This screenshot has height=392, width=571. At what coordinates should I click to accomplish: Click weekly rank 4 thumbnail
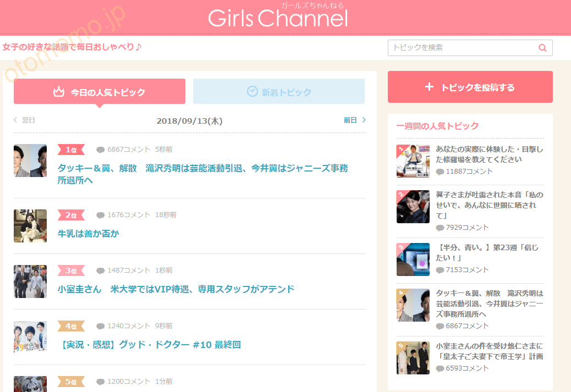pyautogui.click(x=413, y=305)
